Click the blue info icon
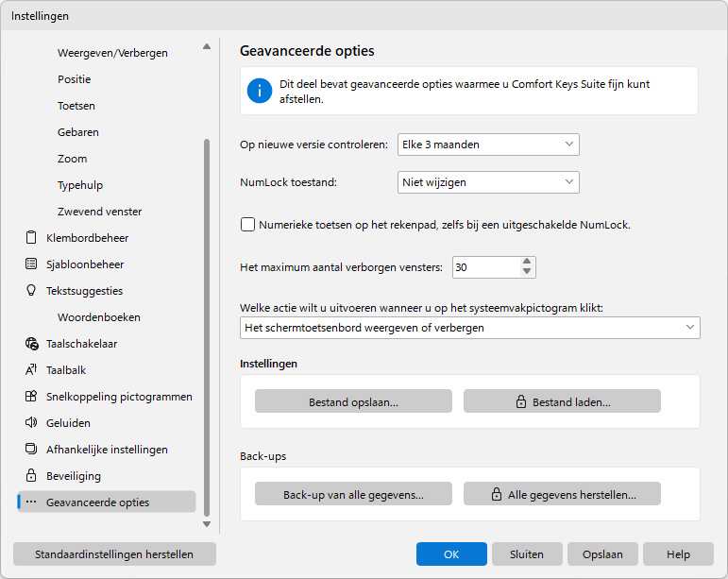Viewport: 728px width, 579px height. pos(260,91)
